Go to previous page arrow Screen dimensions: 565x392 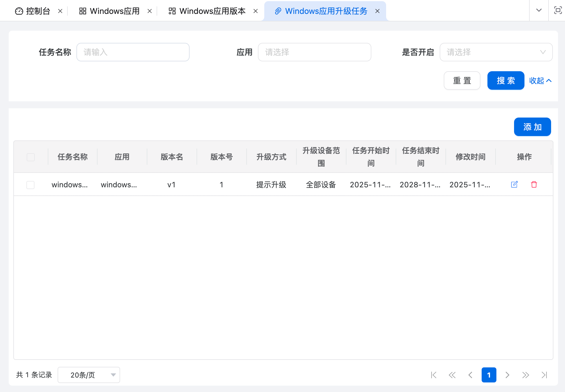(x=470, y=375)
